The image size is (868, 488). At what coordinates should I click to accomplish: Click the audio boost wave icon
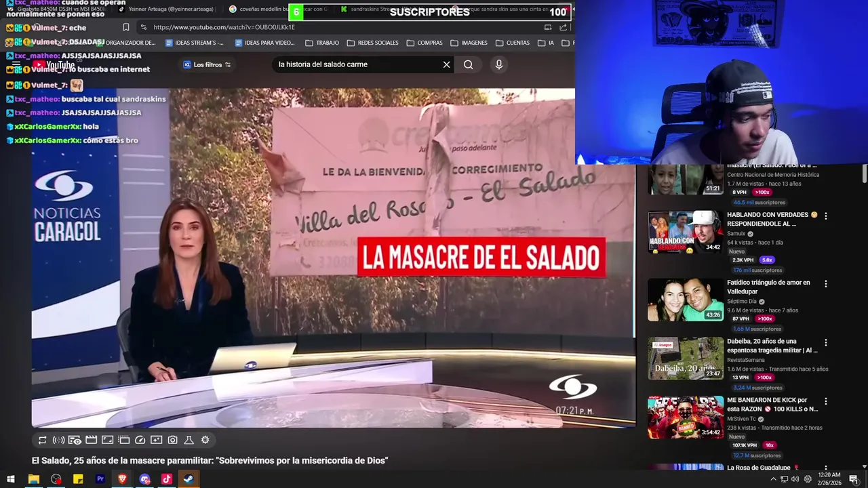click(58, 440)
